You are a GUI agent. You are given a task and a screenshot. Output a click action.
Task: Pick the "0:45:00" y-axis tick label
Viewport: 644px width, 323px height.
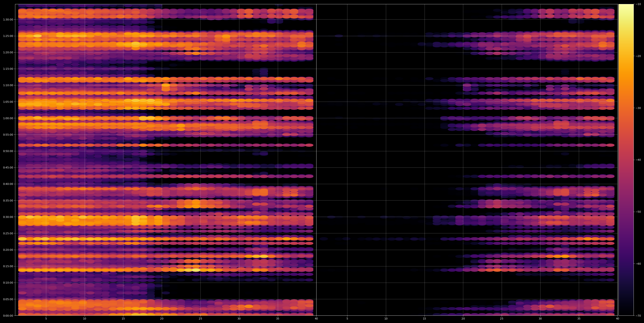tap(8, 168)
